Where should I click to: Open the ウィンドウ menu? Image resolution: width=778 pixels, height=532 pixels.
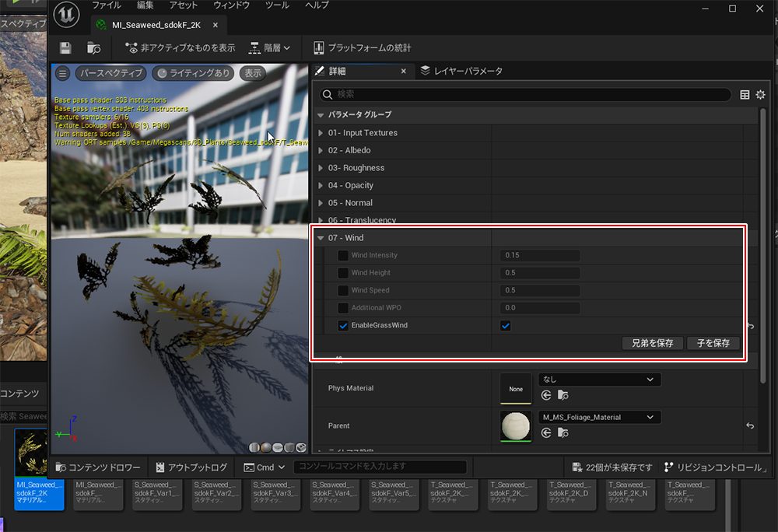231,5
